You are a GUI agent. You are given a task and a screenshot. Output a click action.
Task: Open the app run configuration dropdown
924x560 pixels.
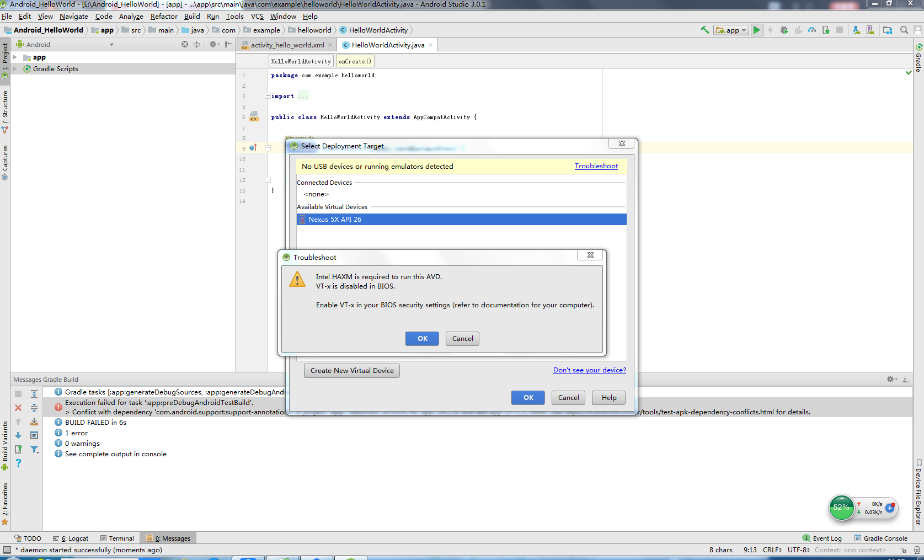(731, 30)
